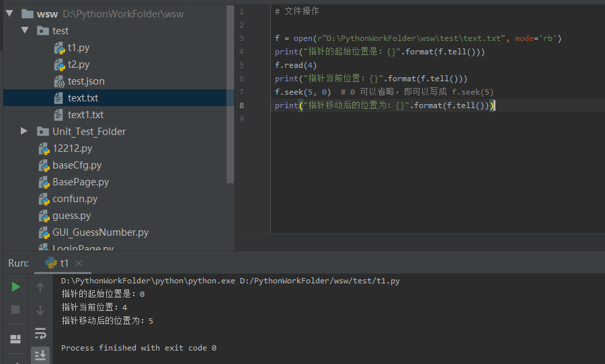The height and width of the screenshot is (364, 605).
Task: Click line number 3 in the gutter
Action: [241, 38]
